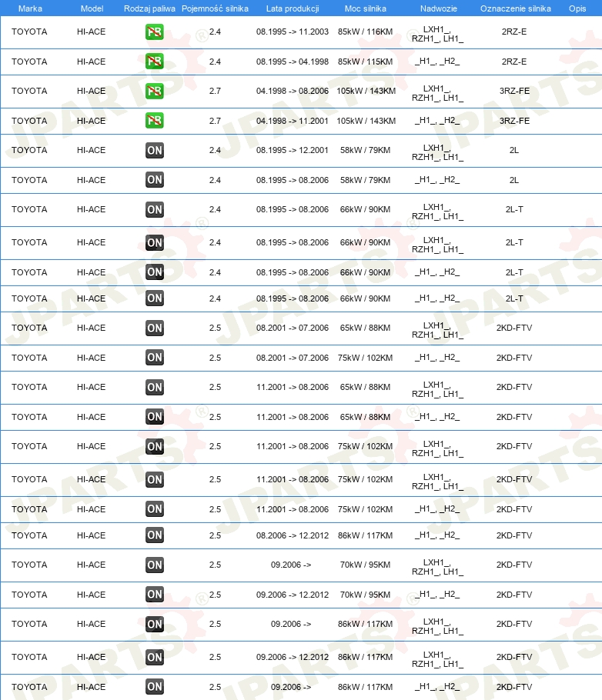Click the Nadwozie column header
Image resolution: width=602 pixels, height=700 pixels.
439,8
